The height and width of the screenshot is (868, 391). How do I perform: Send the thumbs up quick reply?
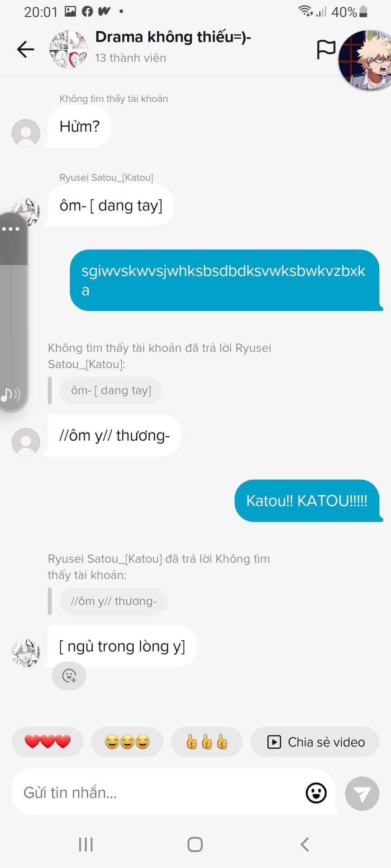click(x=207, y=742)
